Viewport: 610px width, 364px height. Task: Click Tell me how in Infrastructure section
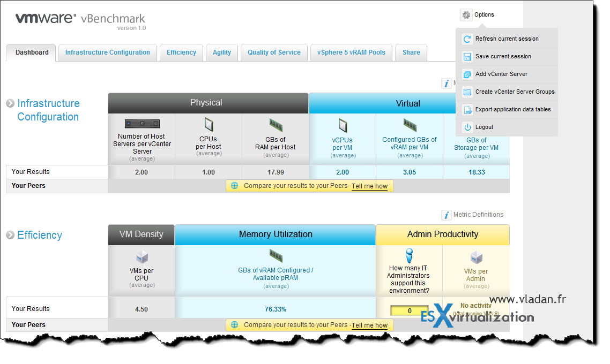coord(369,186)
